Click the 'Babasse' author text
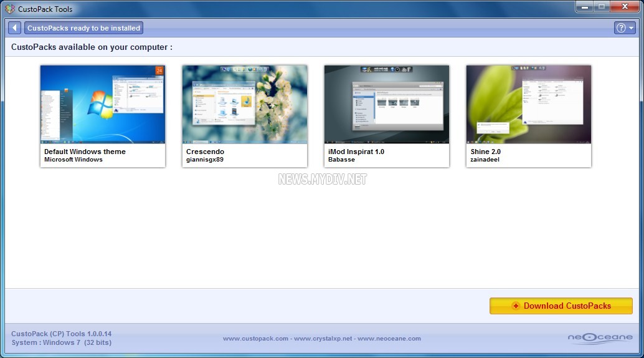This screenshot has width=644, height=358. (341, 160)
